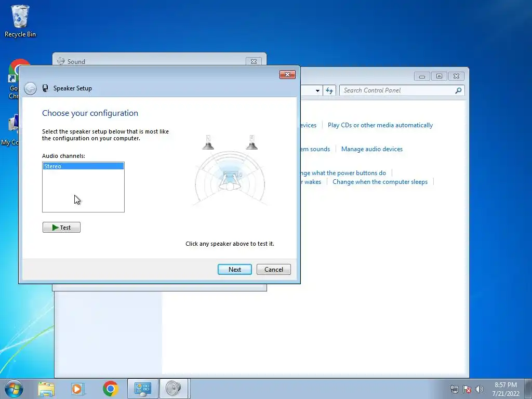Switch to Control Panel taskbar button

(x=142, y=389)
